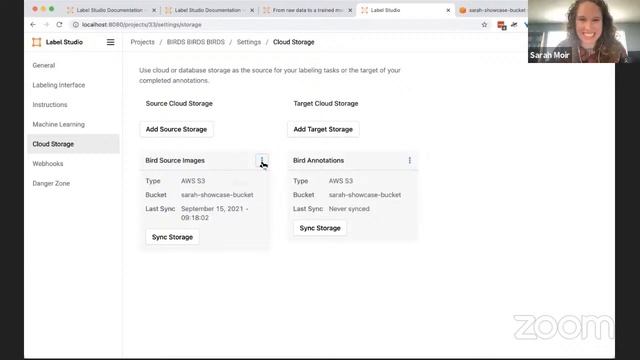The height and width of the screenshot is (360, 640).
Task: Click macOS yellow minimize button
Action: [x=43, y=9]
